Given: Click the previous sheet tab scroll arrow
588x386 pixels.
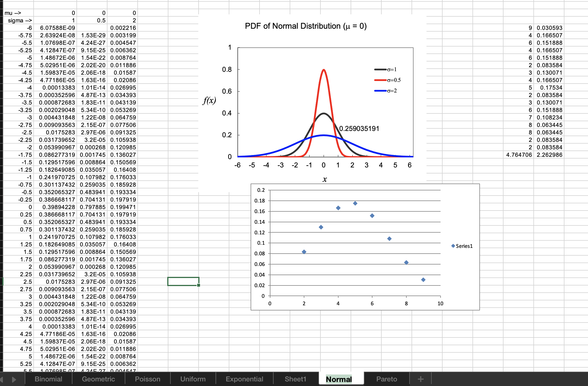Looking at the screenshot, I should pos(1,379).
